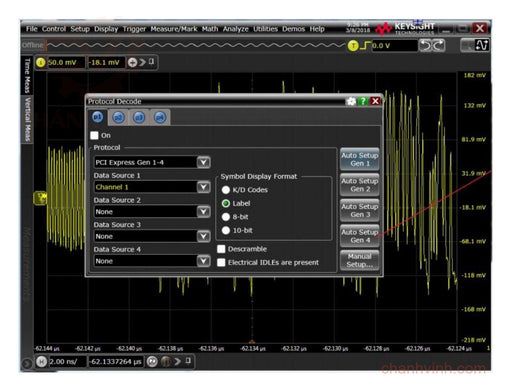Switch to protocol decode tab p1

click(x=97, y=117)
